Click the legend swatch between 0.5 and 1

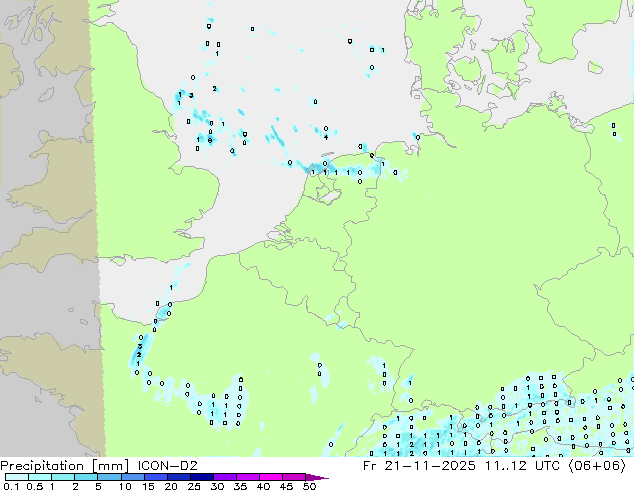[40, 477]
